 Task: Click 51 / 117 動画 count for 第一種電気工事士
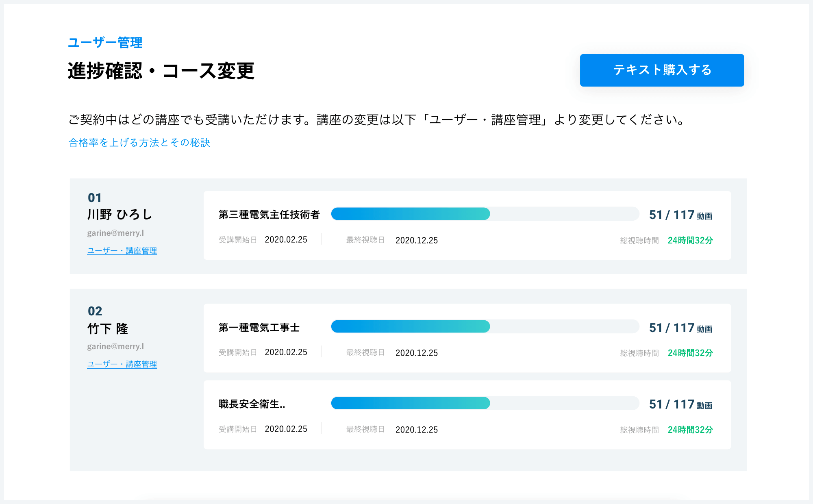coord(680,328)
